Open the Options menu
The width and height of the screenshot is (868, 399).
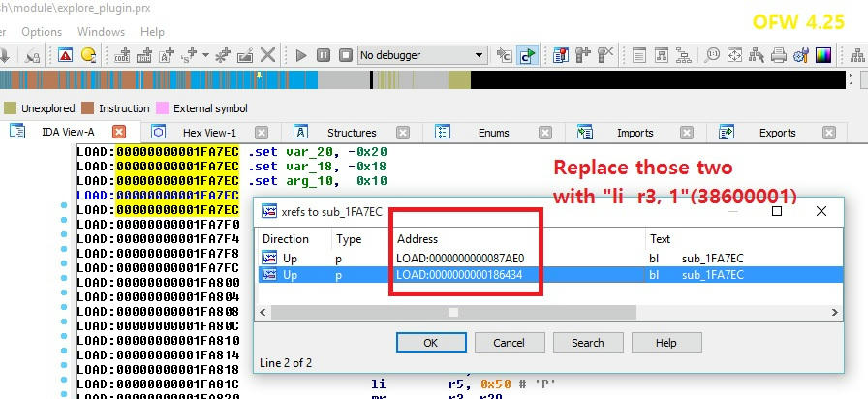[42, 32]
